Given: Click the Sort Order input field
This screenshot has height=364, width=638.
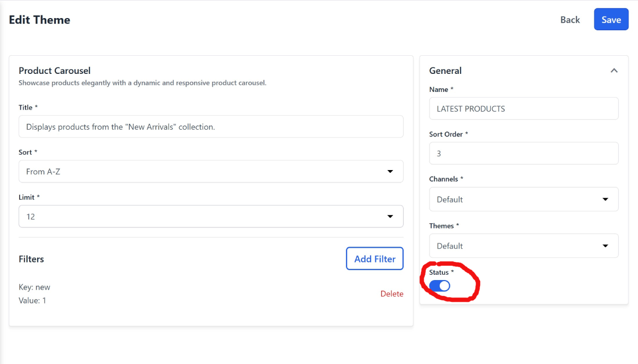Looking at the screenshot, I should tap(524, 154).
